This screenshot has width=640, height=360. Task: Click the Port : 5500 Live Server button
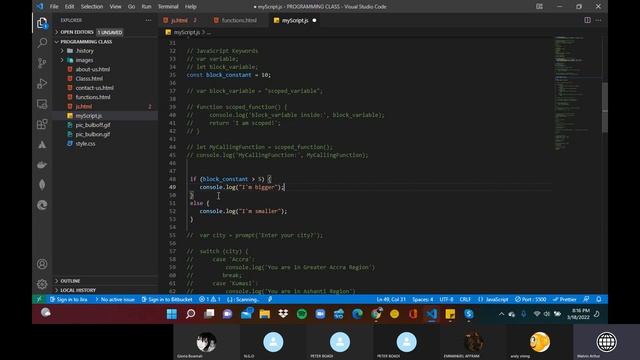(530, 299)
